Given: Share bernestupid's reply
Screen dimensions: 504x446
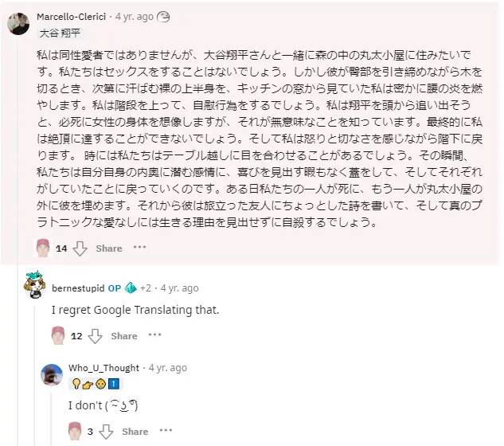Looking at the screenshot, I should coord(124,336).
